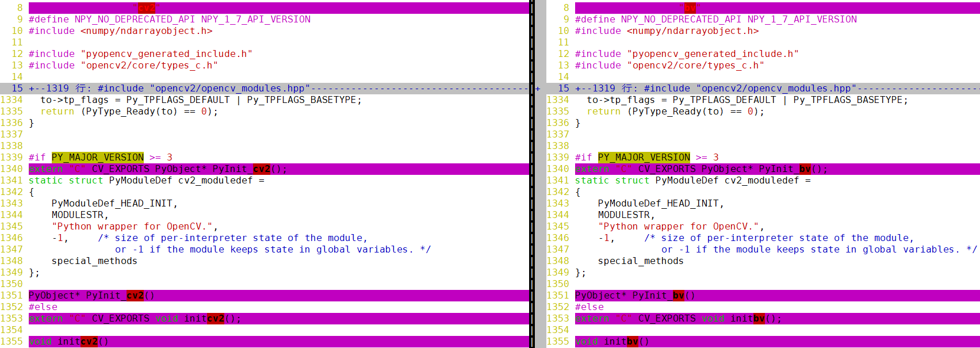980x348 pixels.
Task: Click PyModuleDef_HEAD_INIT in right pane
Action: click(x=659, y=204)
